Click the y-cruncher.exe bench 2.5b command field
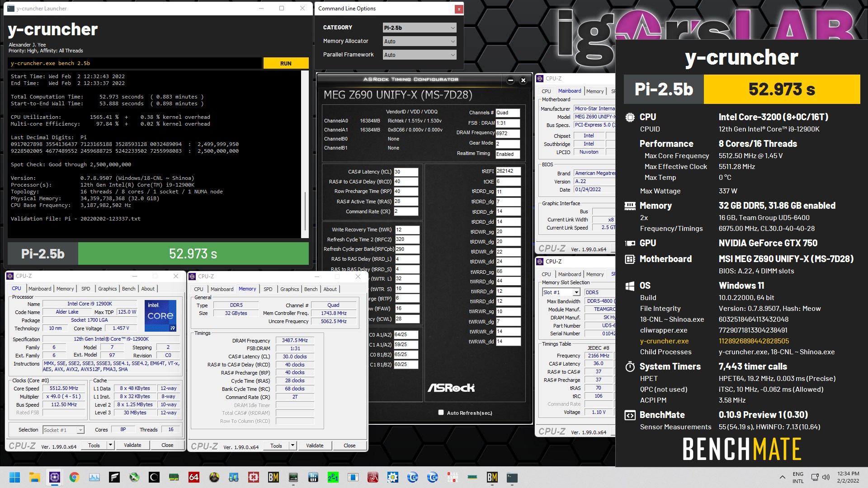 coord(135,63)
